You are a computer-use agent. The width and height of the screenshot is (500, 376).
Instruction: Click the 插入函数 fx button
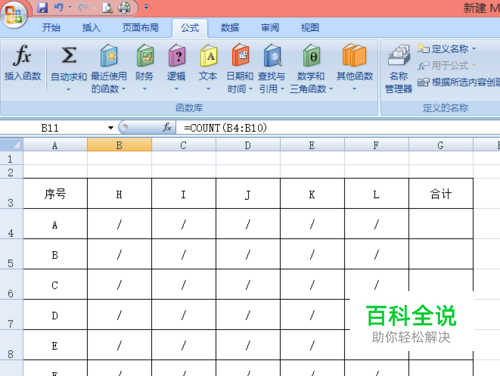point(22,63)
